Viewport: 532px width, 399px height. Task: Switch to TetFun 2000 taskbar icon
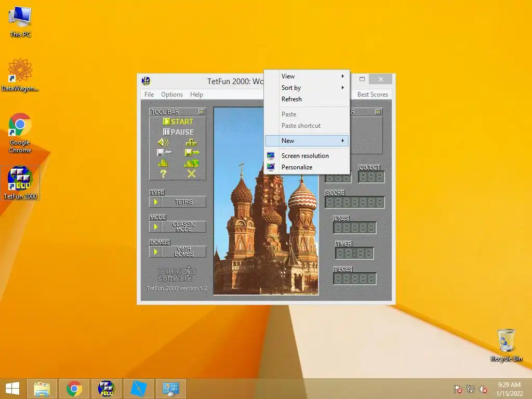pos(106,389)
